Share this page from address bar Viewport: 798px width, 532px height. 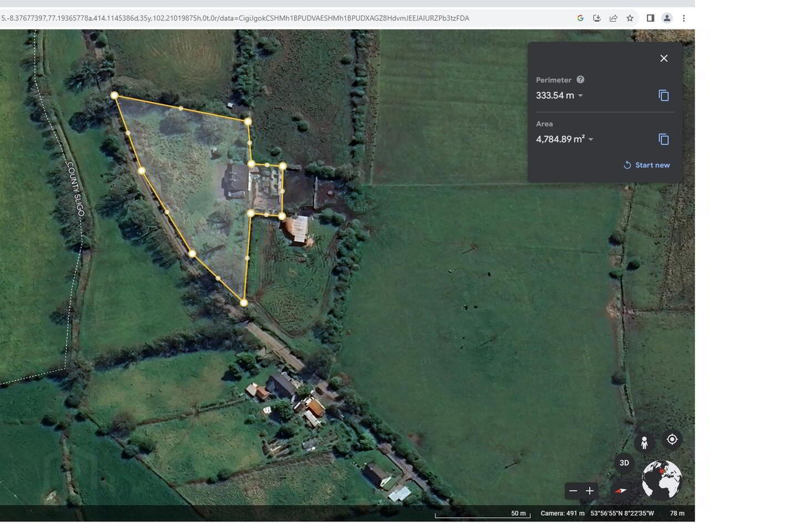click(613, 18)
